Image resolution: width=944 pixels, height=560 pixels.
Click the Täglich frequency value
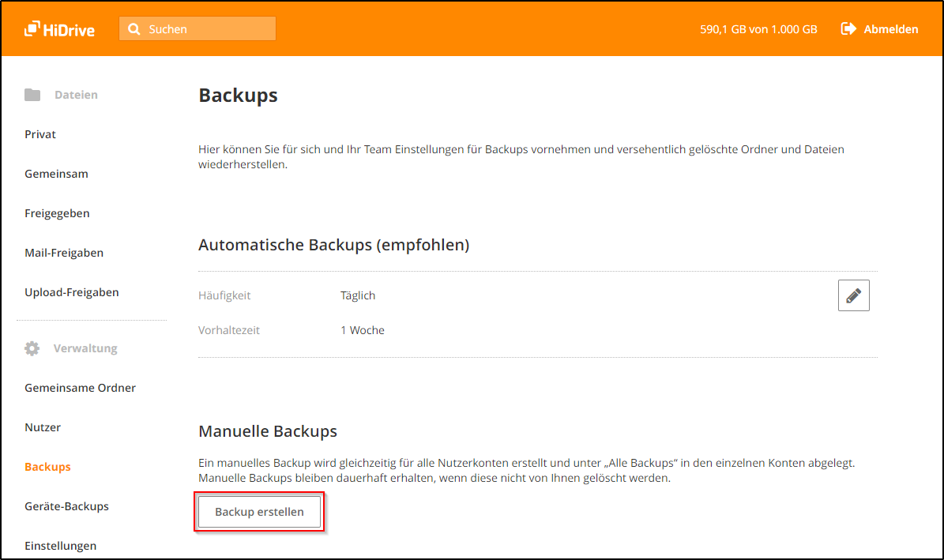click(x=358, y=295)
